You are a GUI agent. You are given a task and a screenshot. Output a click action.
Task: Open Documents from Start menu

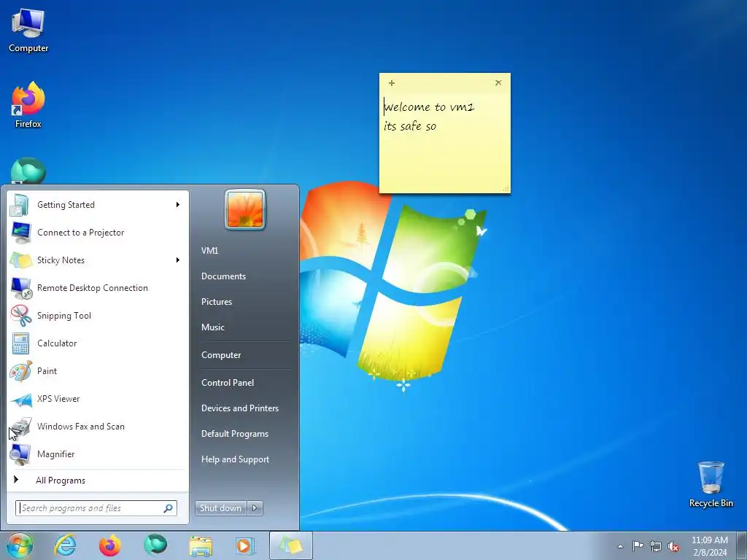[x=223, y=276]
